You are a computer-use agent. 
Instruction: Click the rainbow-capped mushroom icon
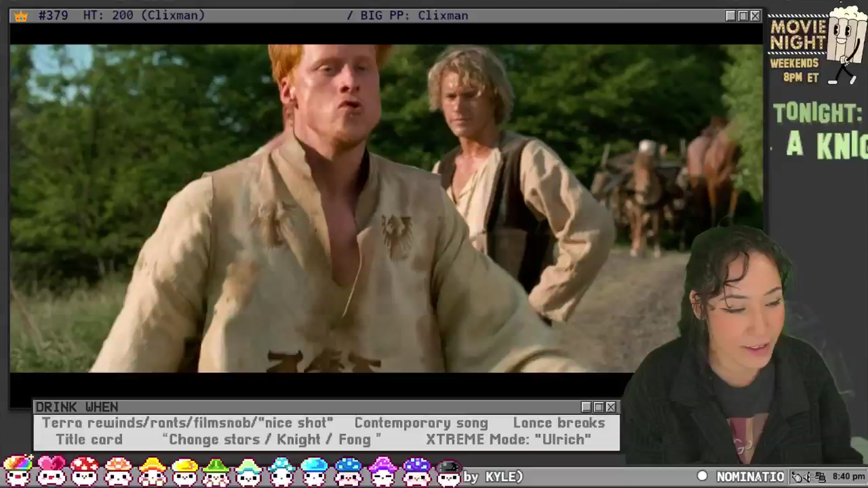18,471
